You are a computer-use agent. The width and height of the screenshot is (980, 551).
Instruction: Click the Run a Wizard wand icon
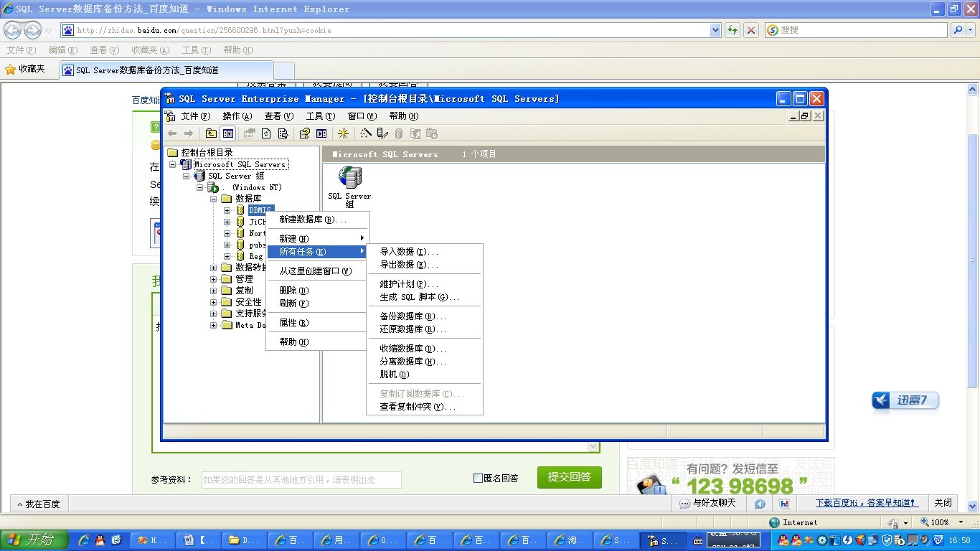(x=366, y=133)
